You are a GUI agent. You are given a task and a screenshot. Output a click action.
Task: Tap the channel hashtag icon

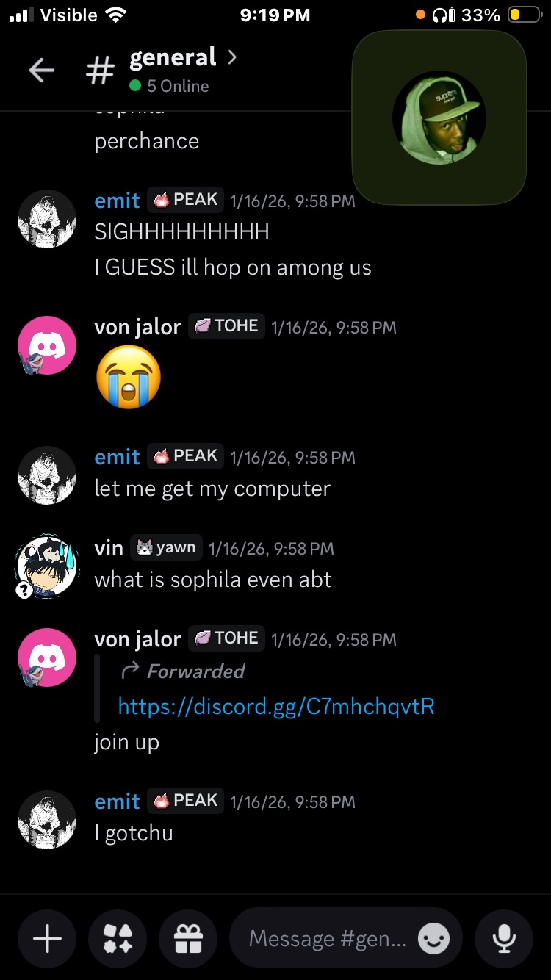pyautogui.click(x=100, y=71)
